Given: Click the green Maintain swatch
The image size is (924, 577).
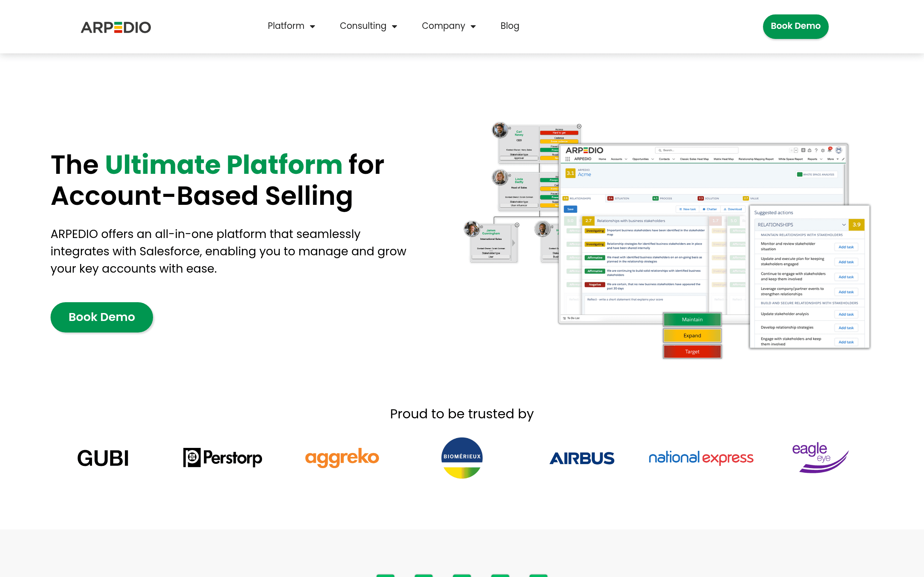Looking at the screenshot, I should (692, 320).
